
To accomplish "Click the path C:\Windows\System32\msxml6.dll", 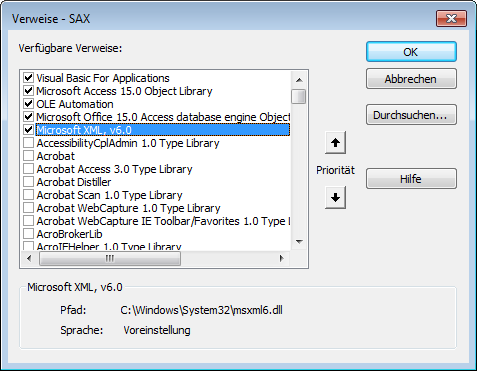I will 201,310.
